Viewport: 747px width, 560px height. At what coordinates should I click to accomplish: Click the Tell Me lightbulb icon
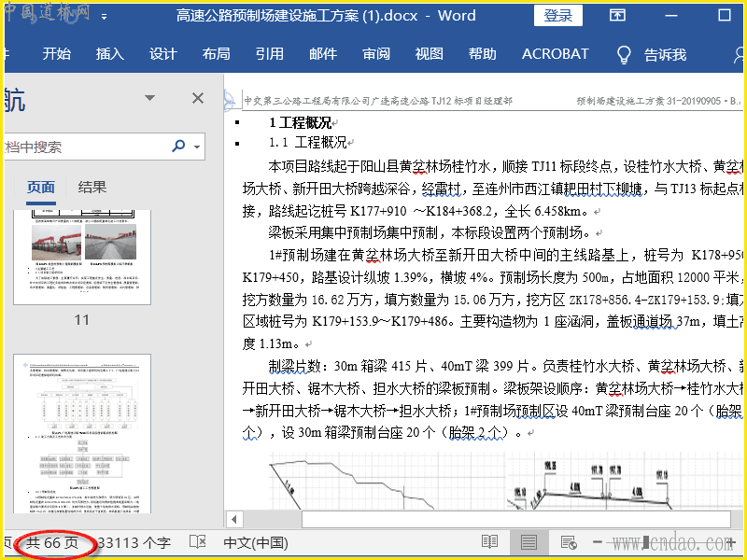[x=625, y=54]
